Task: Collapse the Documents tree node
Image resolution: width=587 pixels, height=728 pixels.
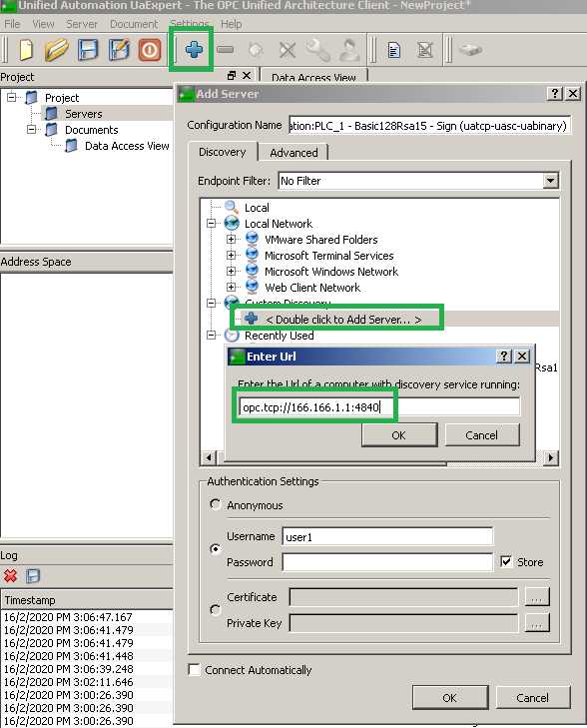Action: (32, 129)
